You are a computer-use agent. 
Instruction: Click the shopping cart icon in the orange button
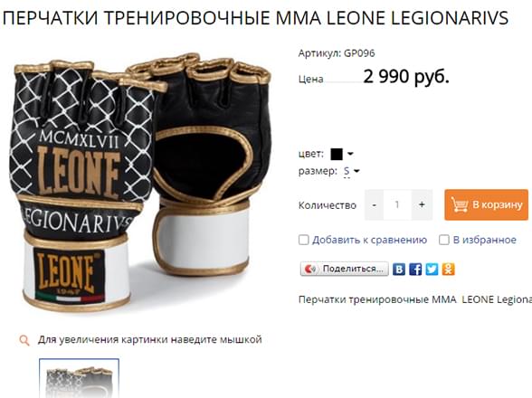[x=460, y=204]
